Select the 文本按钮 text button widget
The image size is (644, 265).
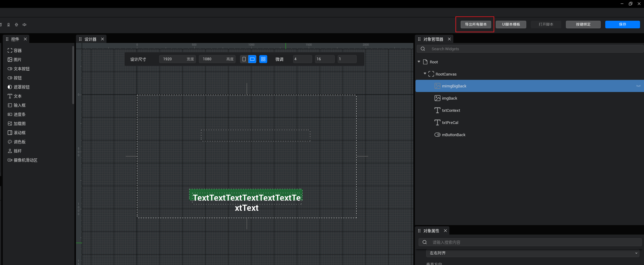(x=19, y=69)
